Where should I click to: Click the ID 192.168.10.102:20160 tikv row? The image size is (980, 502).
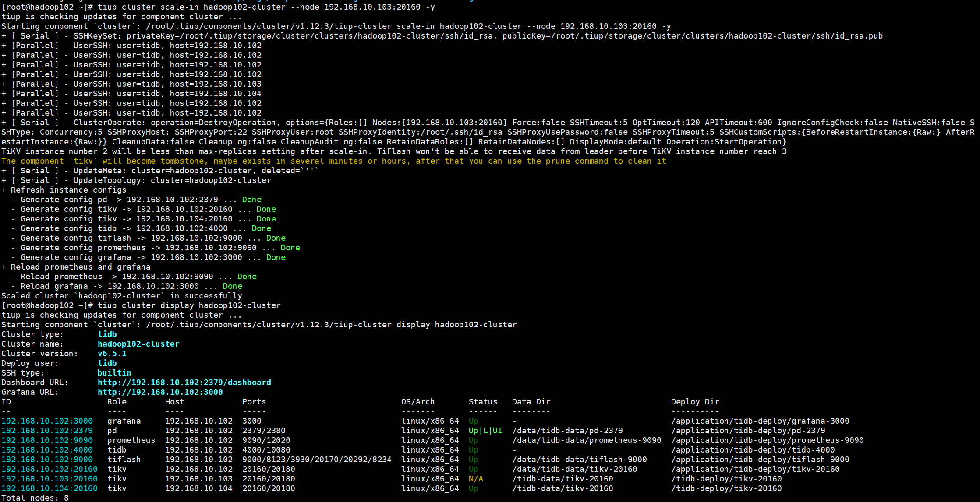(x=420, y=469)
